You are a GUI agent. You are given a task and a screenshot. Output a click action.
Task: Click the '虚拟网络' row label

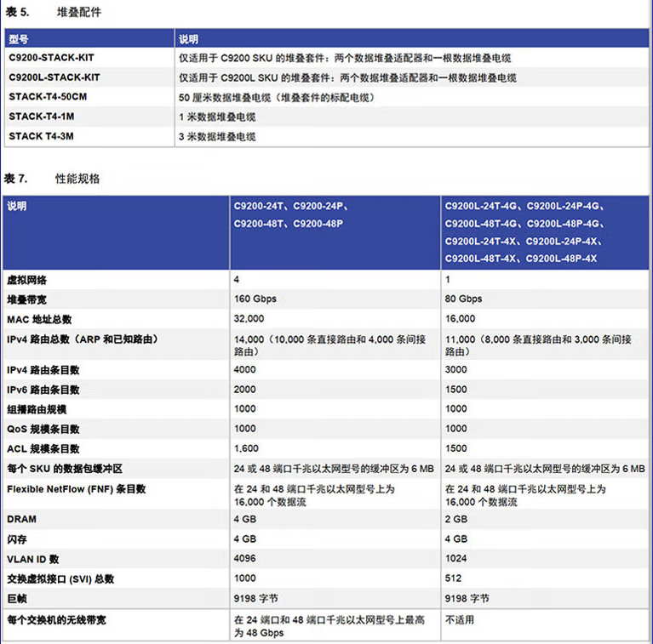(x=26, y=280)
